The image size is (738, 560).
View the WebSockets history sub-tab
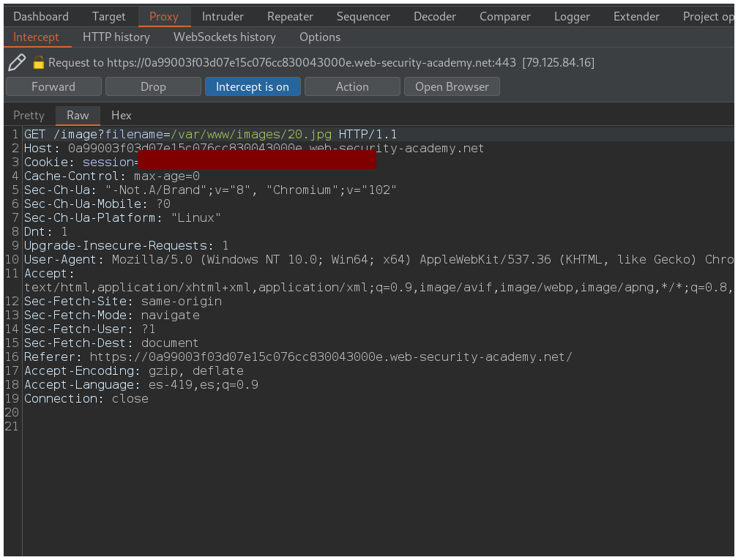click(224, 37)
